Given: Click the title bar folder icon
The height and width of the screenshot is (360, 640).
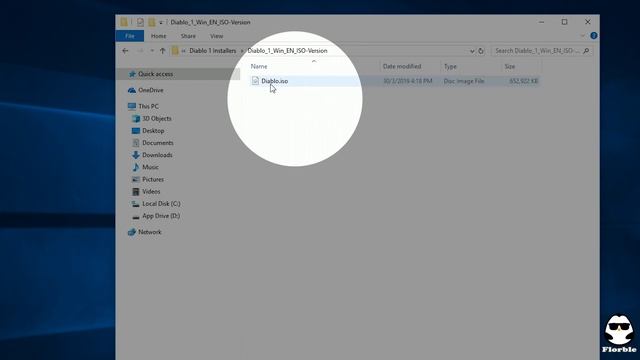Looking at the screenshot, I should 124,22.
